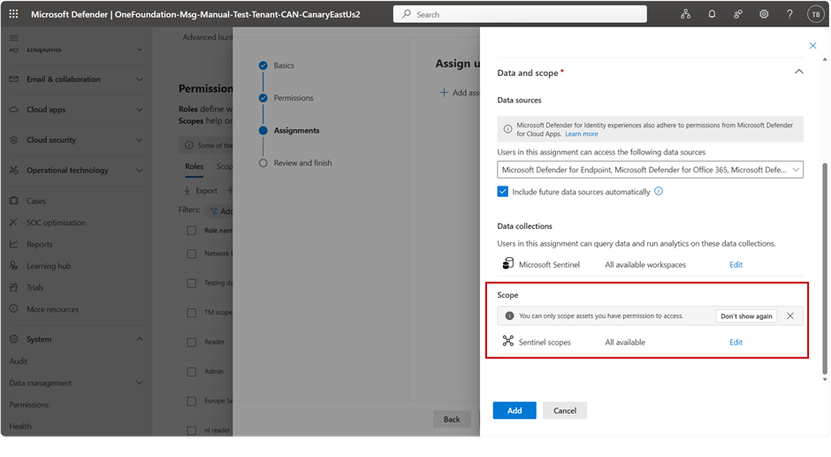831x457 pixels.
Task: Open Health in the sidebar
Action: pyautogui.click(x=20, y=426)
